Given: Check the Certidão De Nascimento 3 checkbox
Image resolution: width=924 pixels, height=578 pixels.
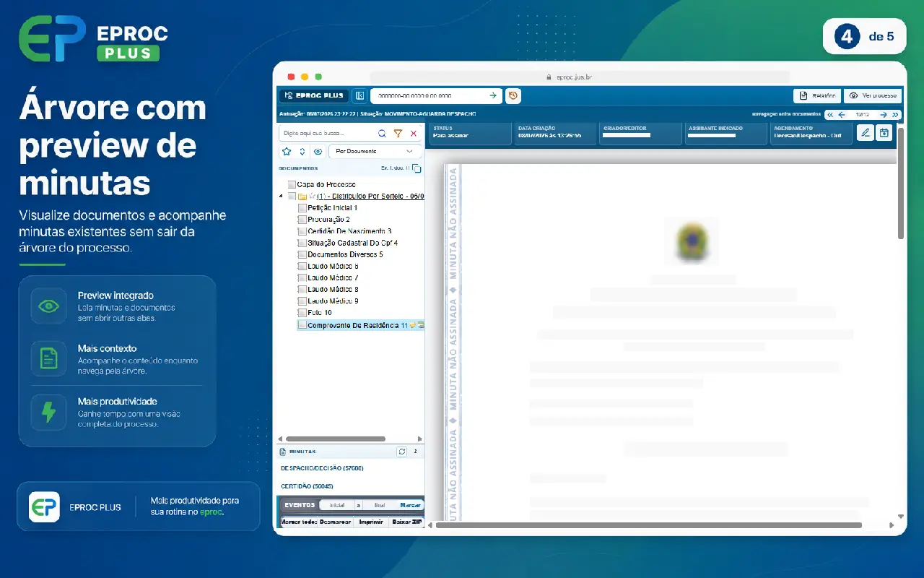Looking at the screenshot, I should pos(302,231).
